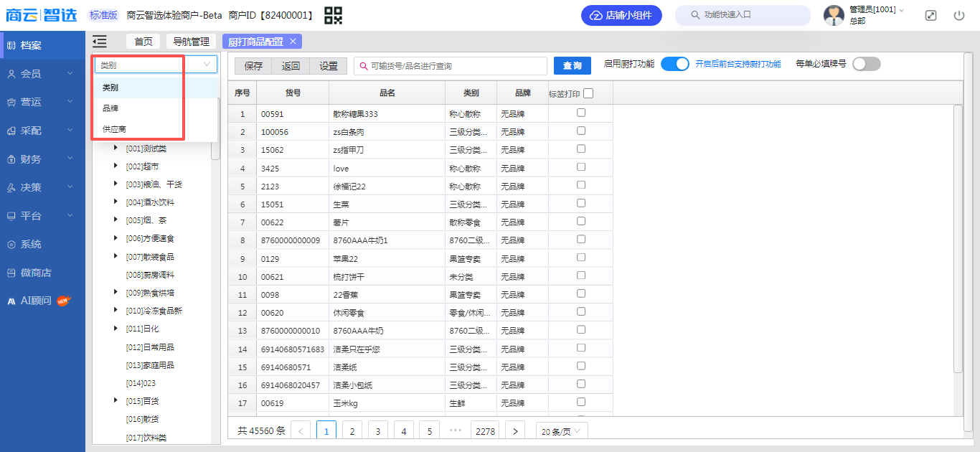Click the 店铺小组件 button
The height and width of the screenshot is (452, 980).
click(x=621, y=15)
